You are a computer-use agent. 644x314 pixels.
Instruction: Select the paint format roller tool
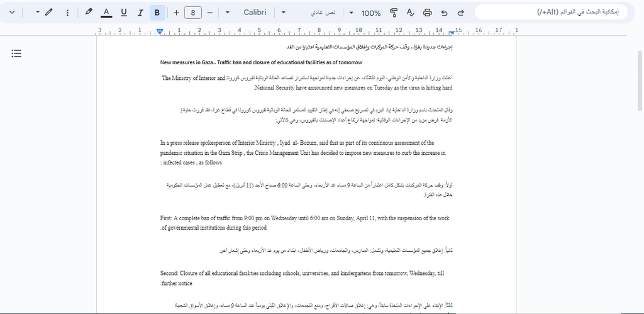click(x=394, y=13)
